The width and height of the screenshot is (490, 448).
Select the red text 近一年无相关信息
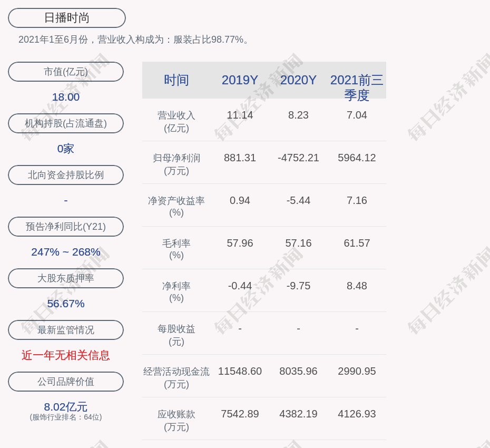[x=66, y=355]
